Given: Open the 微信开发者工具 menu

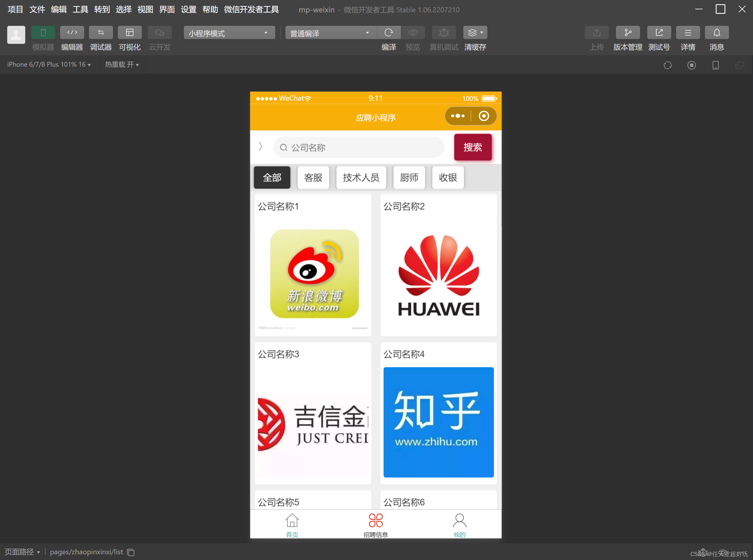Looking at the screenshot, I should pyautogui.click(x=251, y=10).
